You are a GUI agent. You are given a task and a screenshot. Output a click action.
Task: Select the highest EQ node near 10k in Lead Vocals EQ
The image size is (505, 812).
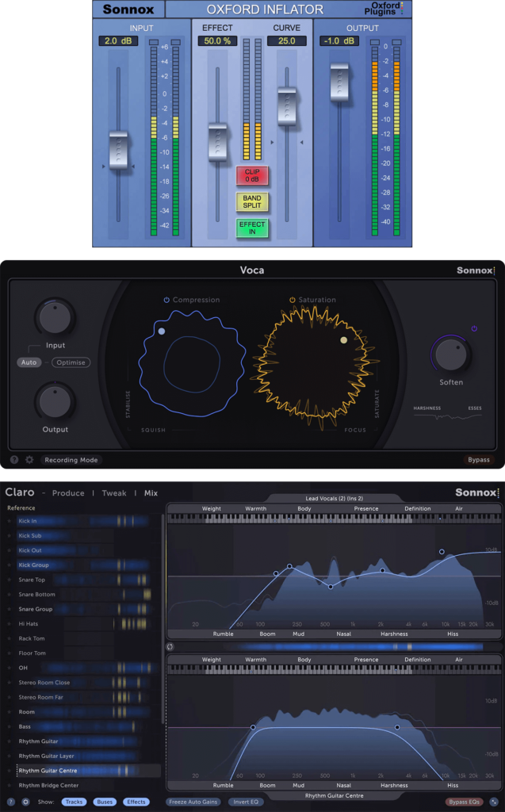click(442, 552)
